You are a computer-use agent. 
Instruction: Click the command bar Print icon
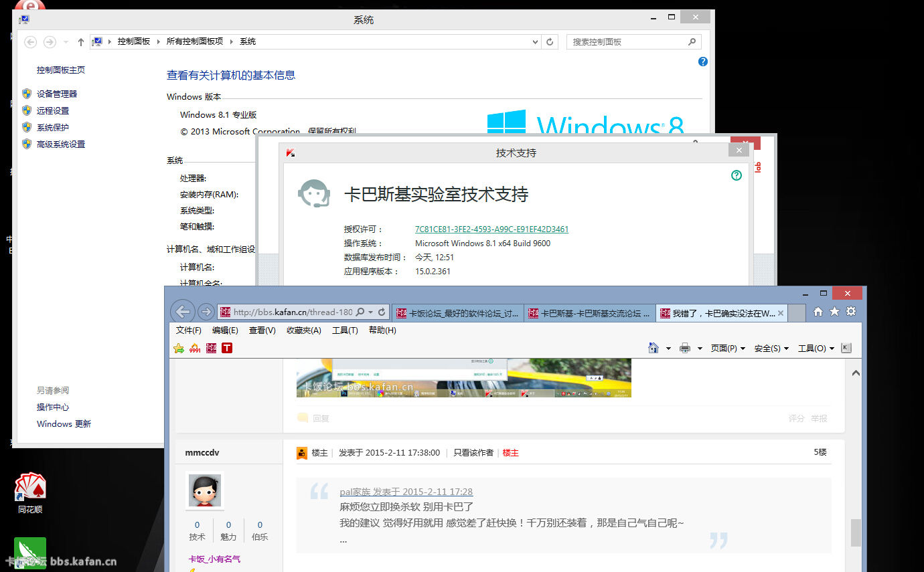tap(685, 348)
